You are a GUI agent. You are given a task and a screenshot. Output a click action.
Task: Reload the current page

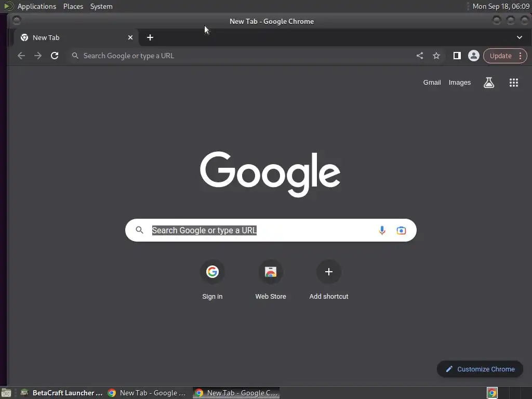point(55,56)
